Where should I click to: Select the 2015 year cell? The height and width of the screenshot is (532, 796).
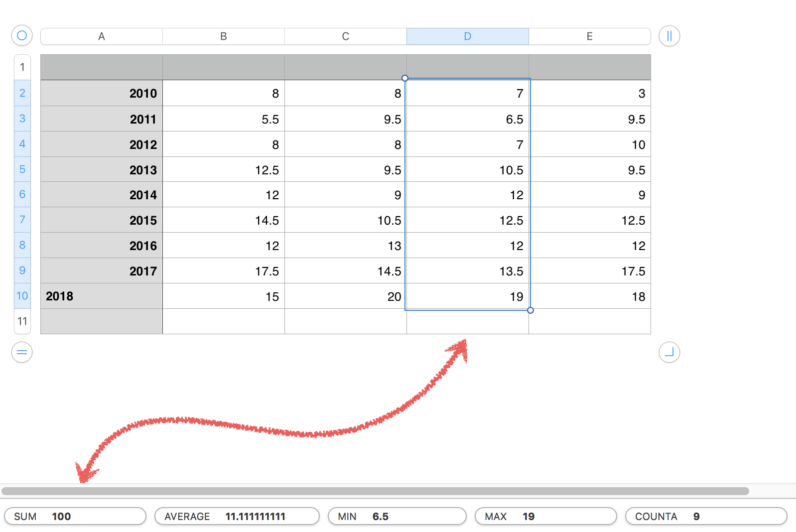(x=102, y=220)
